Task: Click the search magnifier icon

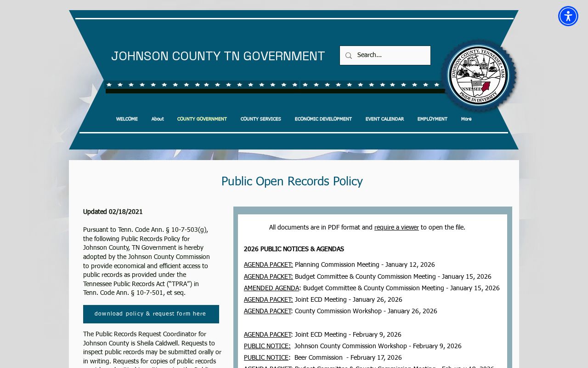Action: (x=349, y=56)
